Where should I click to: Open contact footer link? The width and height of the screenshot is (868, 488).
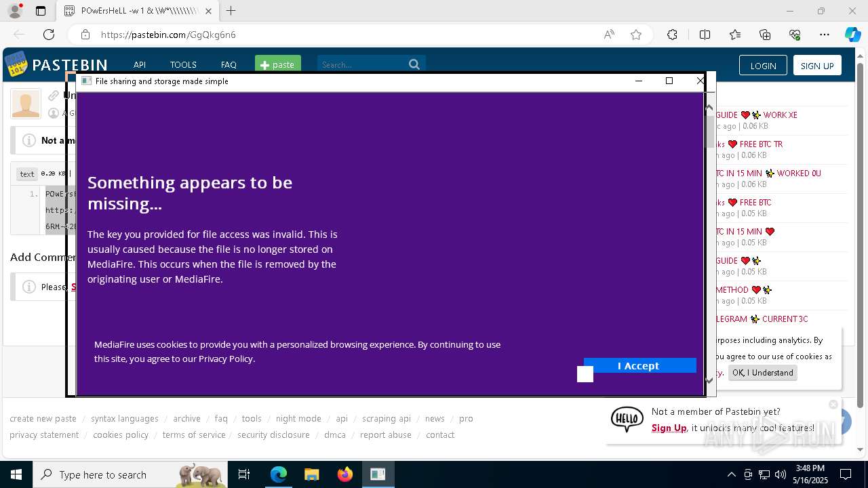(x=440, y=434)
